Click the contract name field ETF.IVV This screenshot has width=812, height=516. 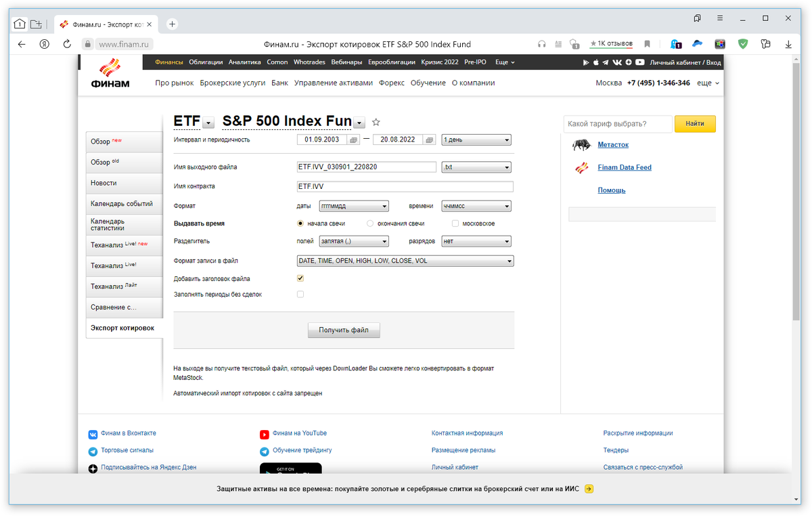tap(405, 186)
